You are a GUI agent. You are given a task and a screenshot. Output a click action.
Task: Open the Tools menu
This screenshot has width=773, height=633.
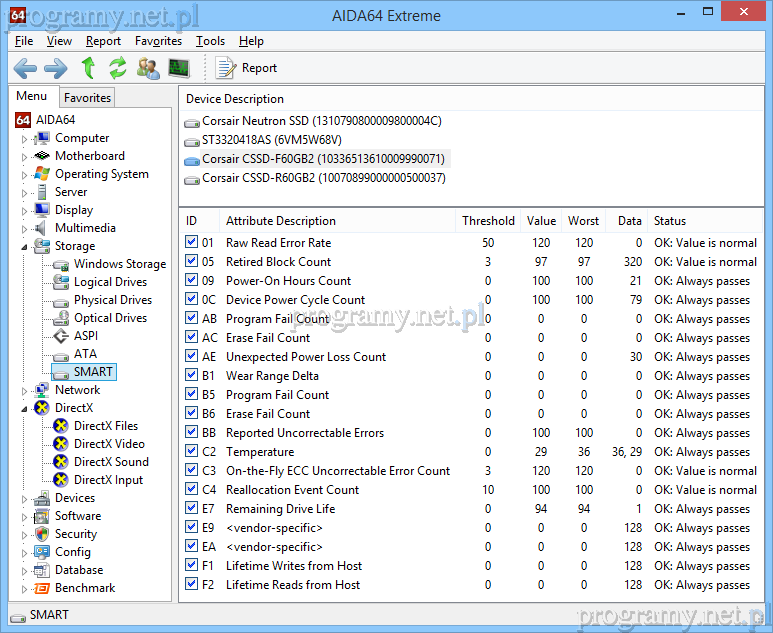(x=210, y=41)
